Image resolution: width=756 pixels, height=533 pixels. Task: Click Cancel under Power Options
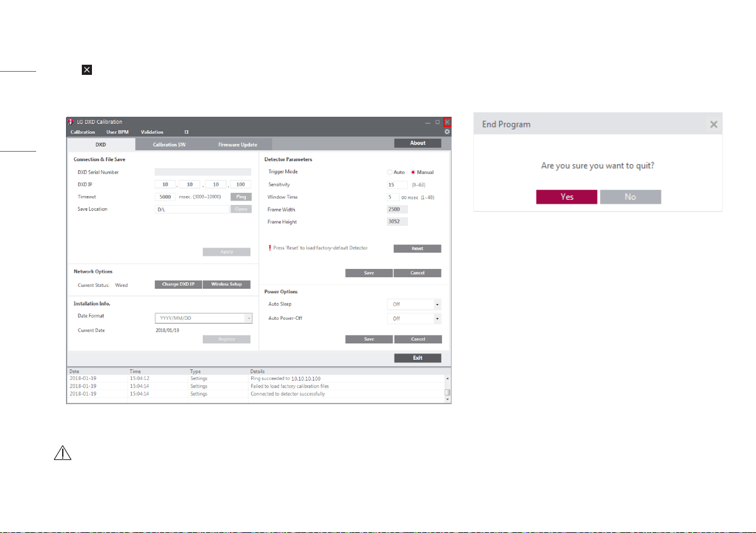(418, 339)
